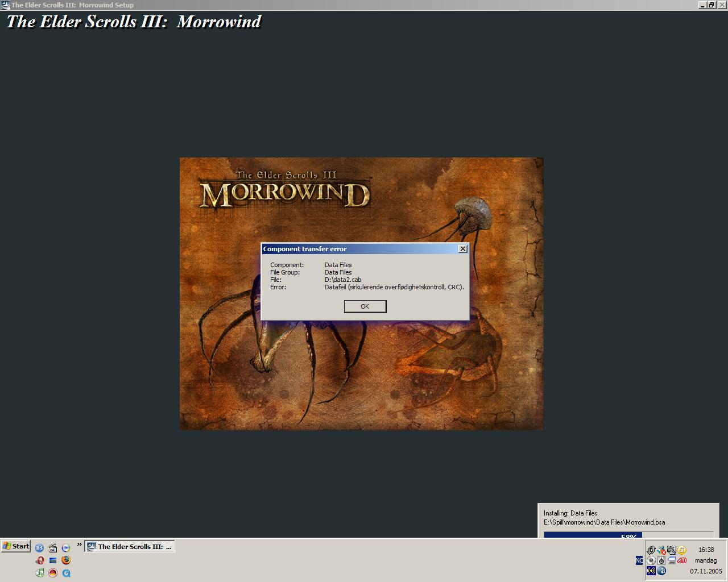
Task: Click the printer tray icon
Action: [x=672, y=550]
